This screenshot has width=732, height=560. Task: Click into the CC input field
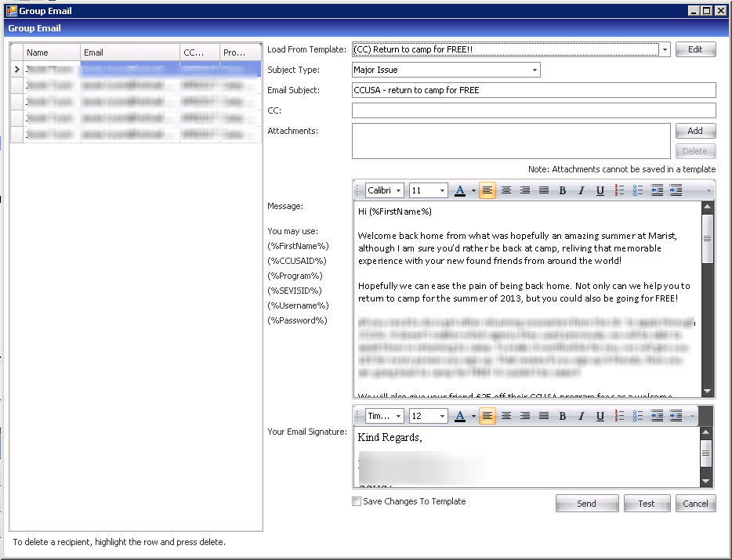coord(533,110)
